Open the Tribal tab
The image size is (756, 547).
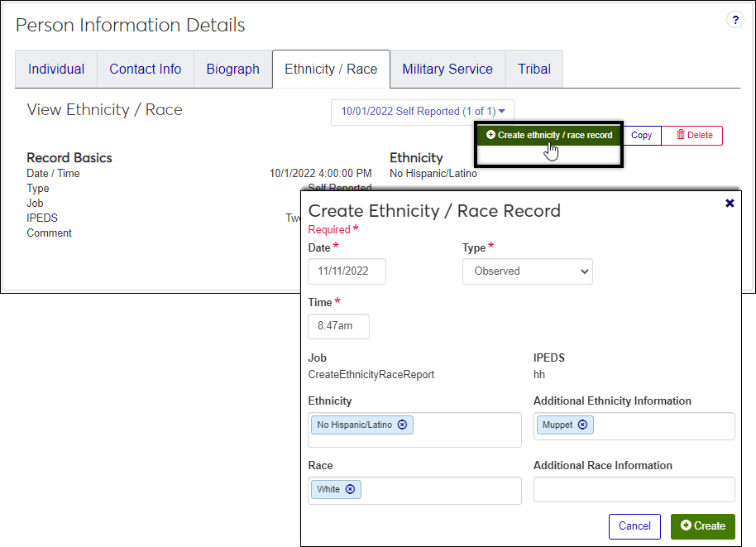click(534, 69)
